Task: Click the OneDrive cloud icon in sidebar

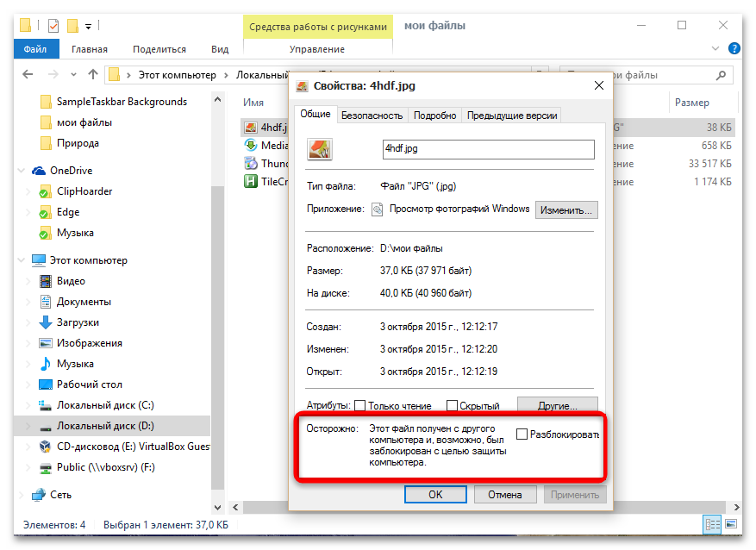Action: tap(39, 171)
